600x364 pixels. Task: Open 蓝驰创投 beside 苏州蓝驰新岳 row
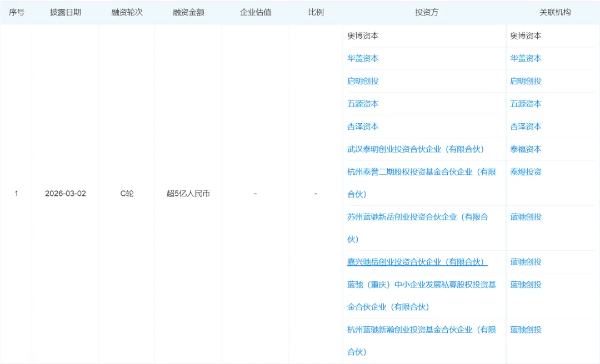point(526,217)
